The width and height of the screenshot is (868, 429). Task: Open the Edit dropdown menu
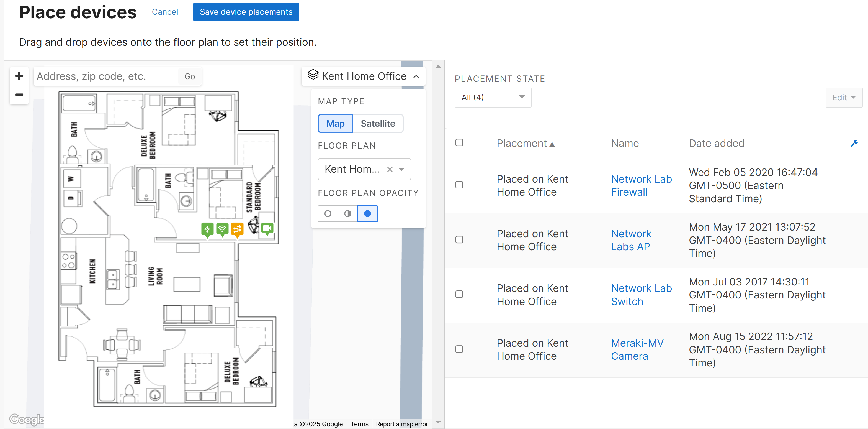click(x=844, y=98)
